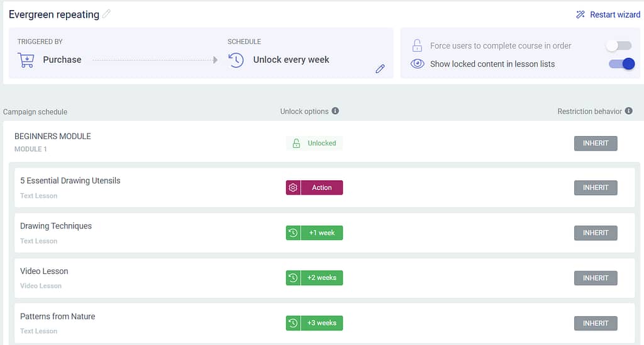
Task: Click the Unlock every week clock icon
Action: coord(236,60)
